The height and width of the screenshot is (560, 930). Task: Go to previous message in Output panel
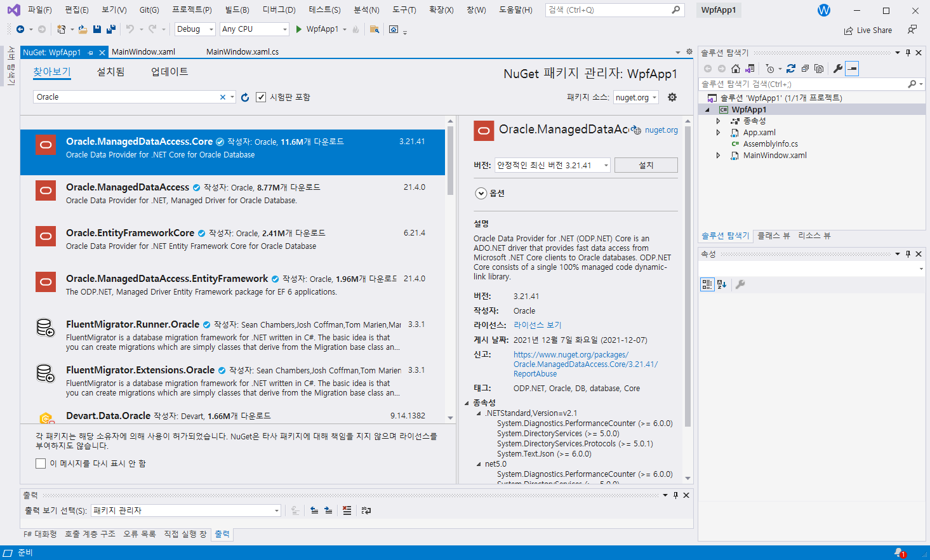(x=314, y=510)
